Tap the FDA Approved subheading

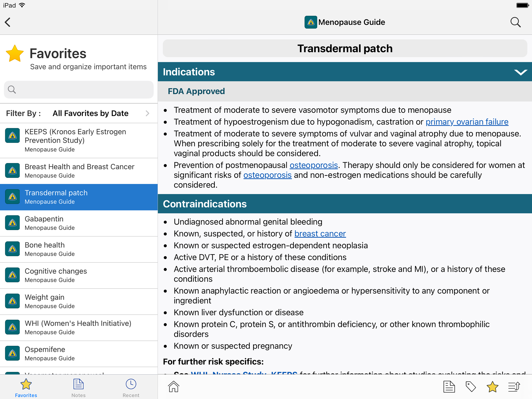tap(196, 91)
